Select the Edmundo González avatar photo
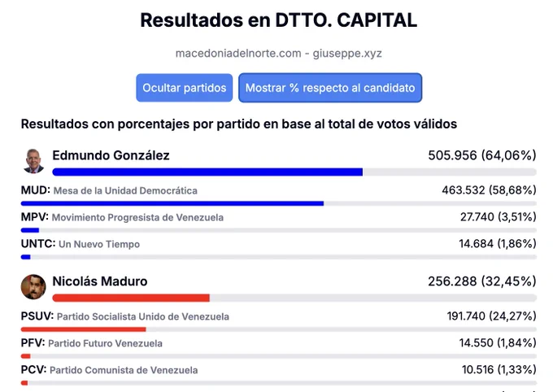 pos(33,161)
